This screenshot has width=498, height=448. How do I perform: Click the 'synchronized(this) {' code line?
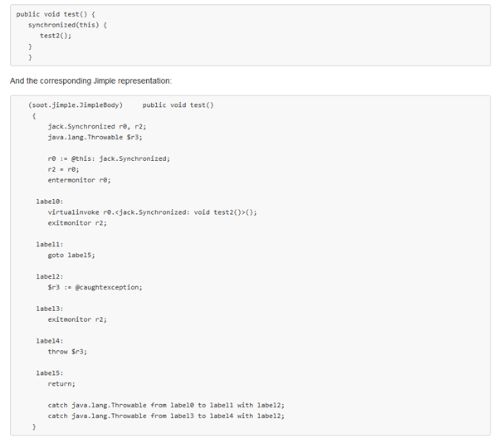tap(67, 25)
